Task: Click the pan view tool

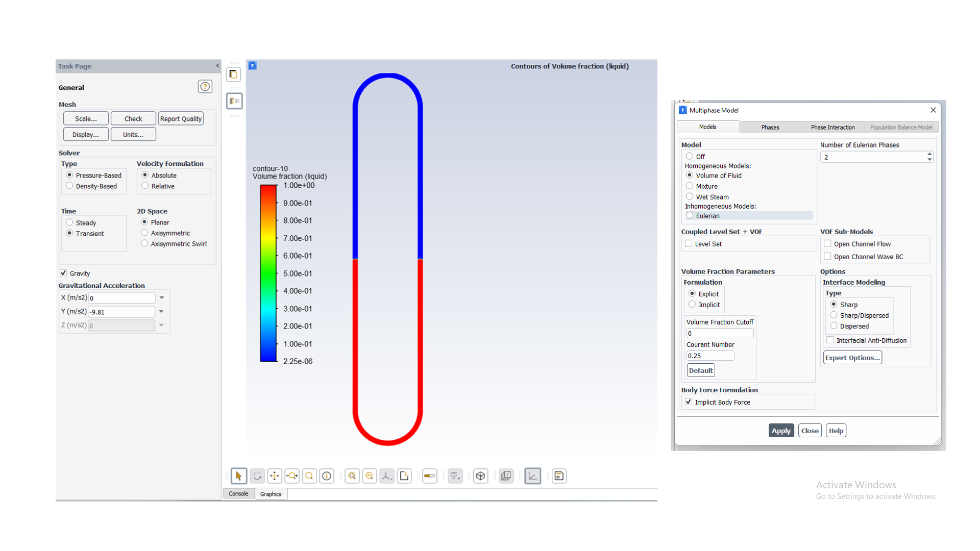Action: (275, 476)
